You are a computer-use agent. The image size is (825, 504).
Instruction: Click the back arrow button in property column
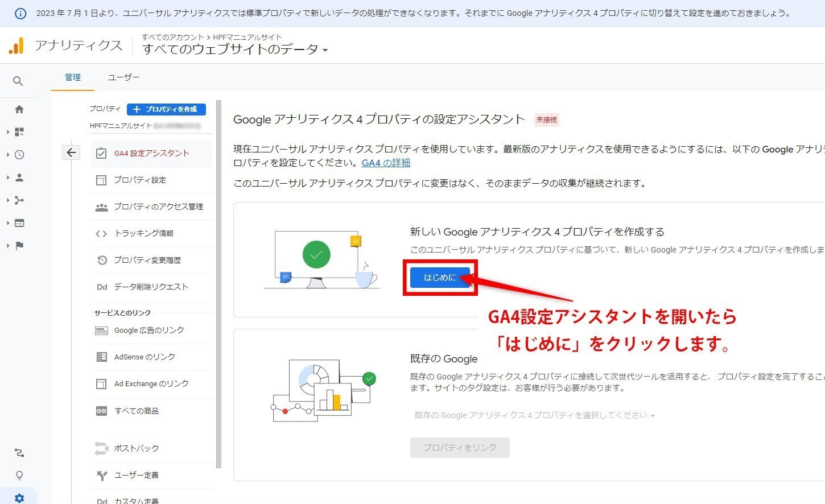pyautogui.click(x=71, y=152)
